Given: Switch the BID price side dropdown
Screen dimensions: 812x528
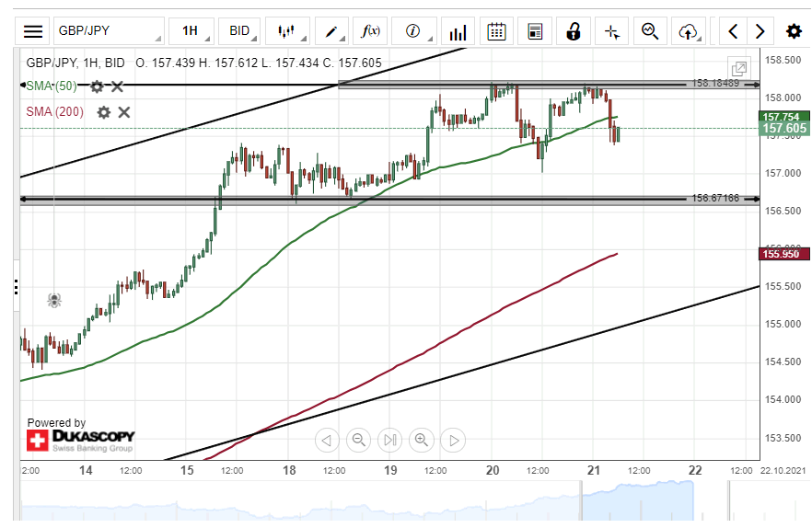Looking at the screenshot, I should pos(239,31).
